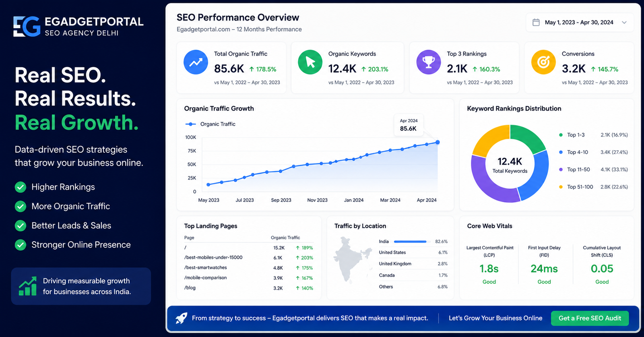The width and height of the screenshot is (644, 337).
Task: Click the Get a Free SEO Audit button
Action: click(590, 318)
